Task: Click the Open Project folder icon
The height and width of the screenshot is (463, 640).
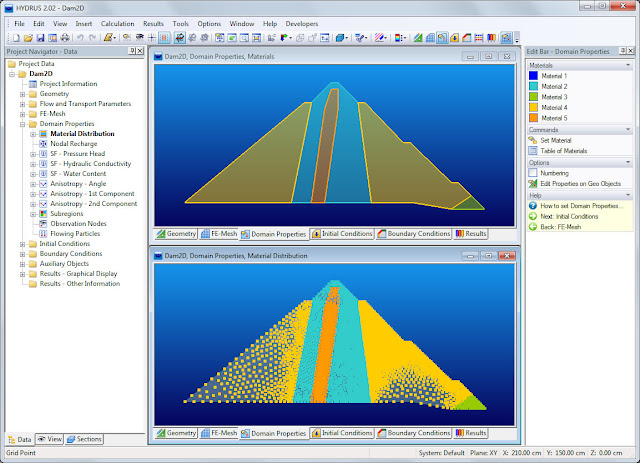Action: 28,38
